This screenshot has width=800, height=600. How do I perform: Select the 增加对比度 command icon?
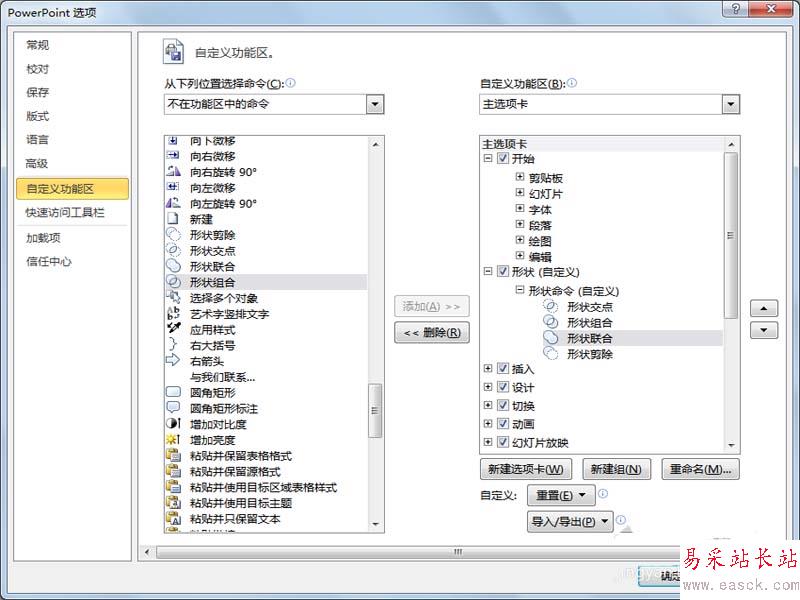pyautogui.click(x=173, y=423)
